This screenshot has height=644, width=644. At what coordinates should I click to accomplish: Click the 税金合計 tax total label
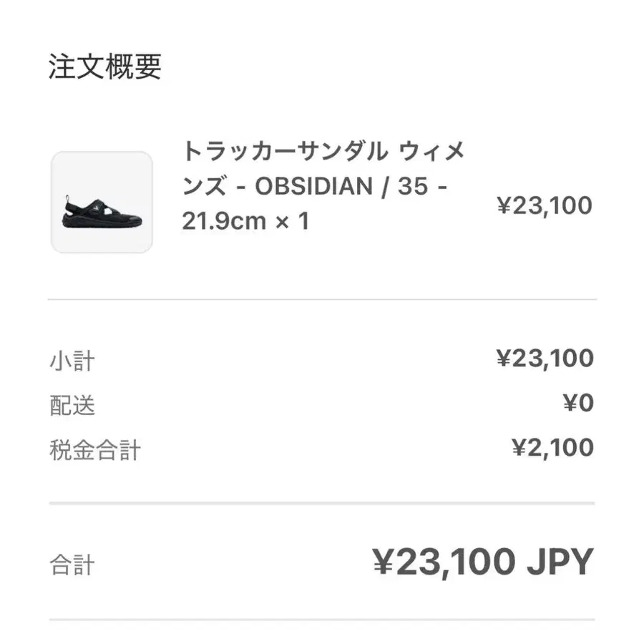pyautogui.click(x=95, y=450)
